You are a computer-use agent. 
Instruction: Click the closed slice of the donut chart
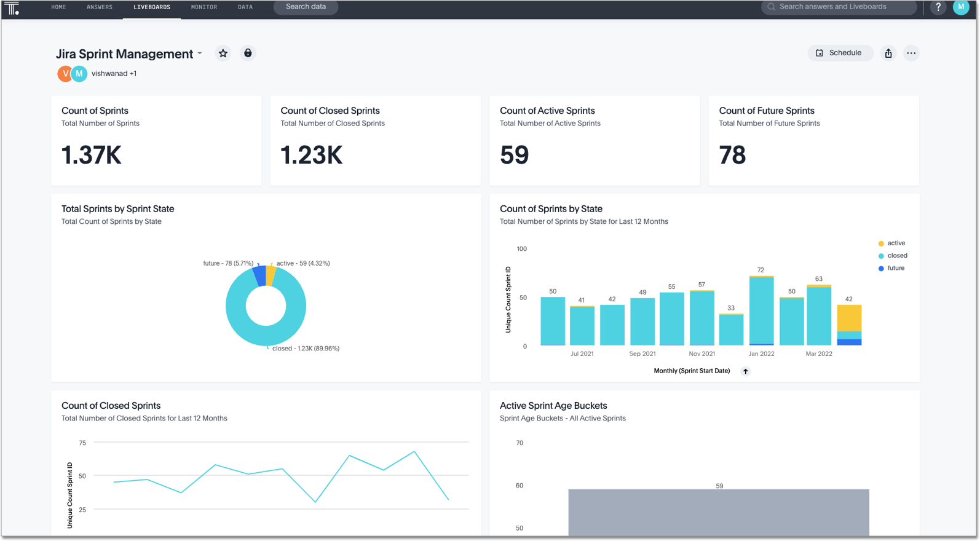pos(266,336)
